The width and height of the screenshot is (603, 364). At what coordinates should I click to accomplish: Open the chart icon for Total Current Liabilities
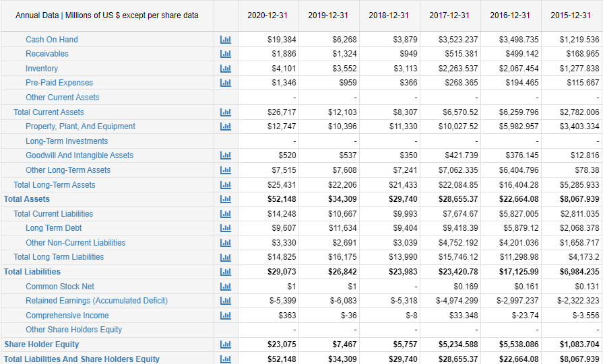225,214
